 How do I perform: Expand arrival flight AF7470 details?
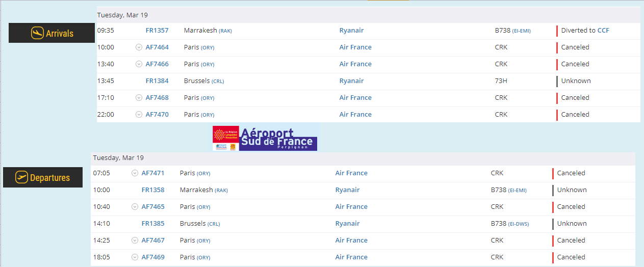coord(139,115)
